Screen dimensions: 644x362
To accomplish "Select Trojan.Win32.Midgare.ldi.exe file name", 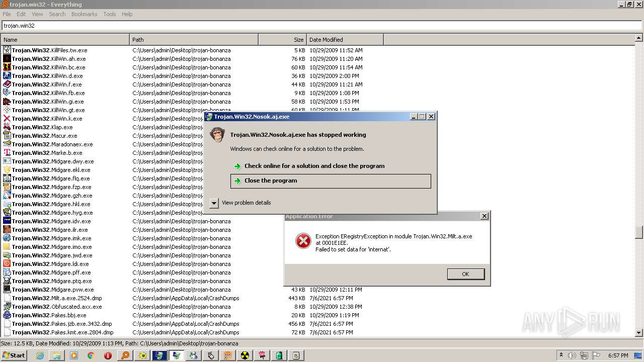I will click(x=50, y=264).
